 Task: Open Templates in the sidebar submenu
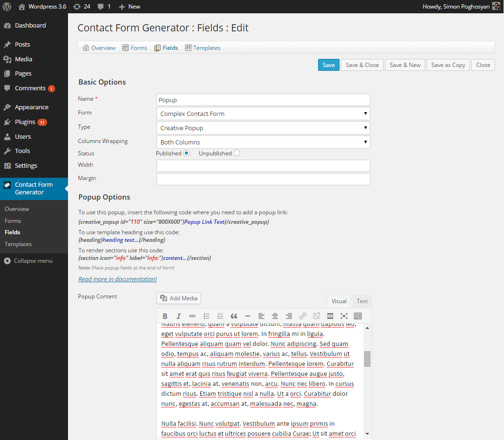coord(18,244)
